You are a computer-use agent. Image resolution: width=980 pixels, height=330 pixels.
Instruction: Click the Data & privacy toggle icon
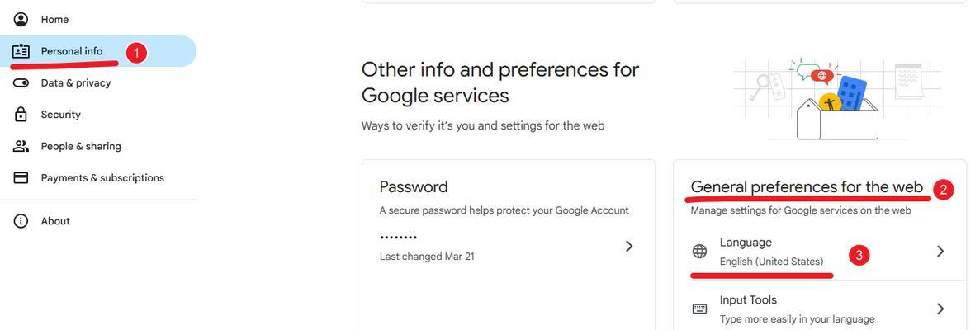[21, 82]
